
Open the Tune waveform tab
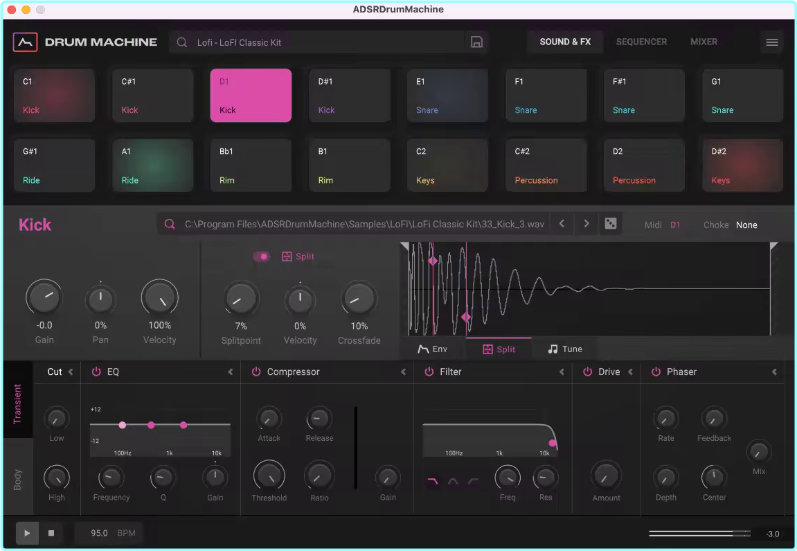tap(565, 349)
